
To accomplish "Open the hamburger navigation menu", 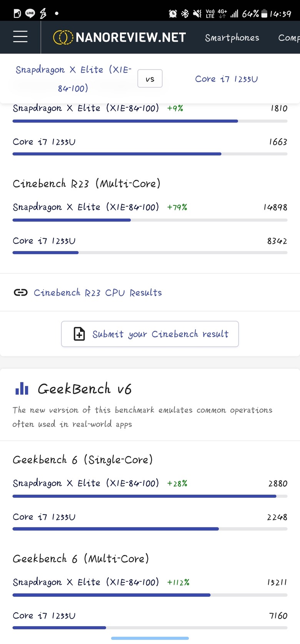I will [x=20, y=37].
